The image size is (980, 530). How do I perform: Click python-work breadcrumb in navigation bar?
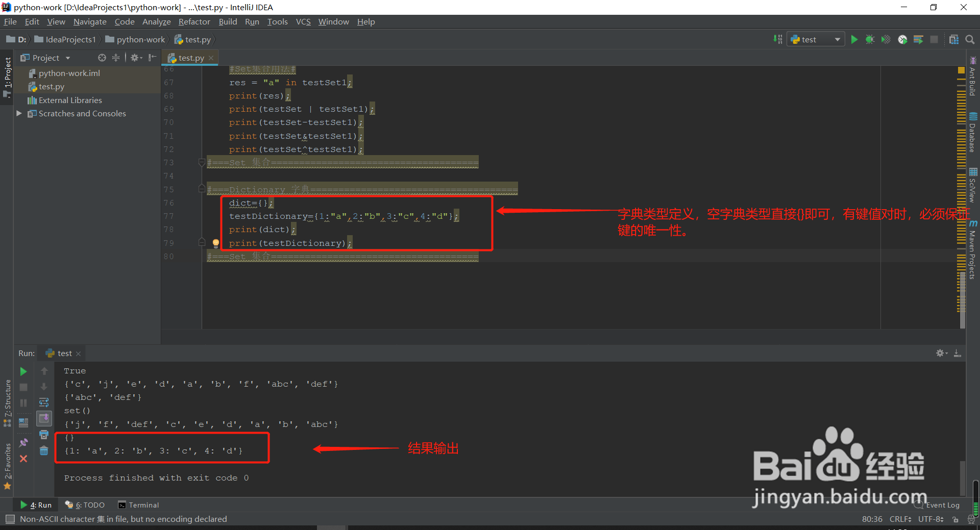[x=135, y=39]
